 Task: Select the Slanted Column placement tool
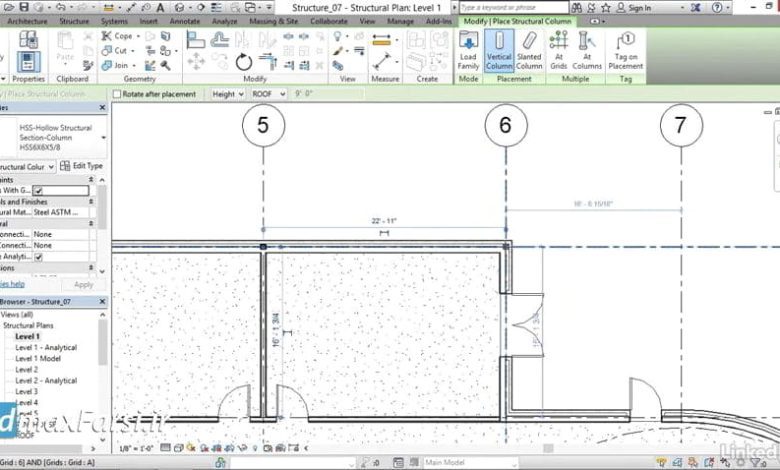[x=529, y=51]
